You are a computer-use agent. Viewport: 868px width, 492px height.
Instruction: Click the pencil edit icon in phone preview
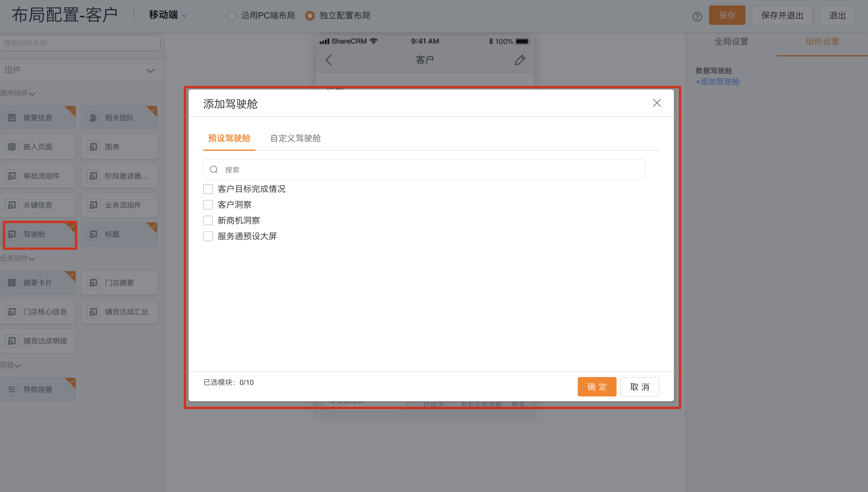click(x=520, y=60)
